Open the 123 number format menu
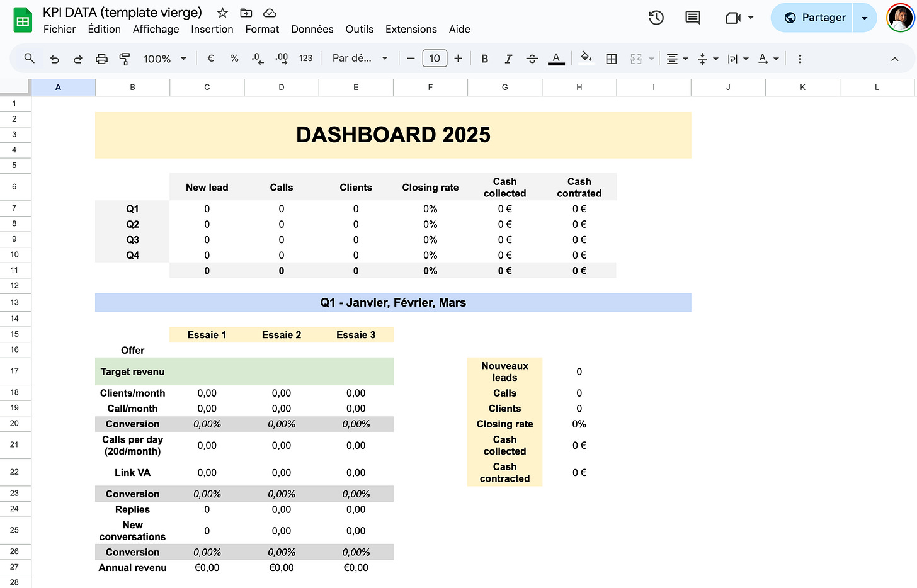Viewport: 917px width, 588px height. pos(305,59)
